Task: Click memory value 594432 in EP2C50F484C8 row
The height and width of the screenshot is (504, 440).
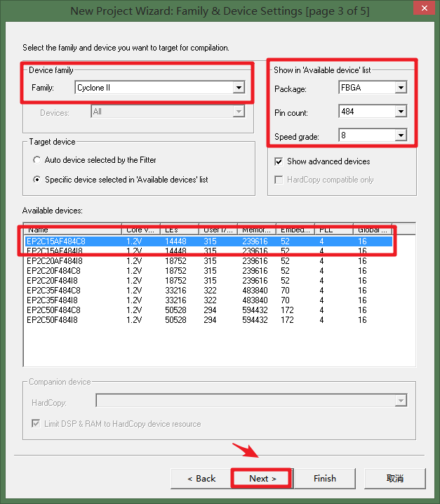Action: [x=255, y=310]
